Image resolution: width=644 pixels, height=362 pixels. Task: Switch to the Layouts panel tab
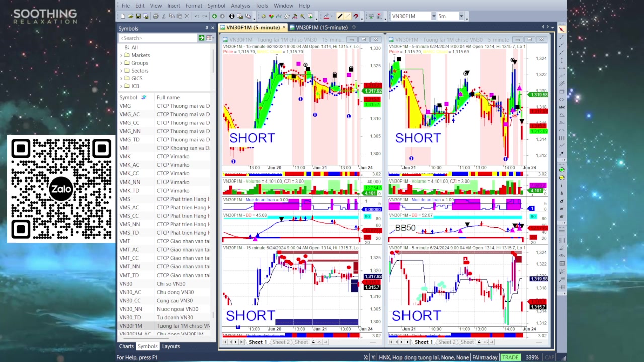click(171, 346)
